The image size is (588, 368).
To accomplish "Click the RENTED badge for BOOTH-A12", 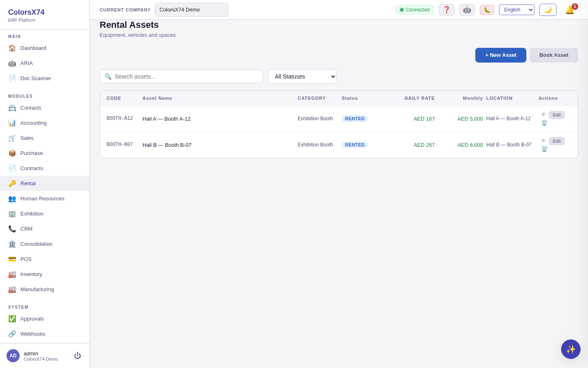I will tap(355, 119).
